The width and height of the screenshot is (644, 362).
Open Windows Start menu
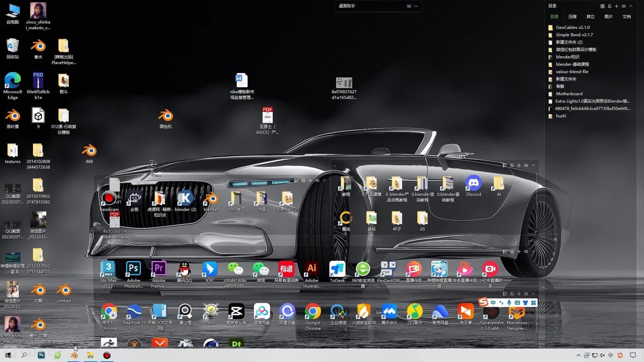[8, 355]
